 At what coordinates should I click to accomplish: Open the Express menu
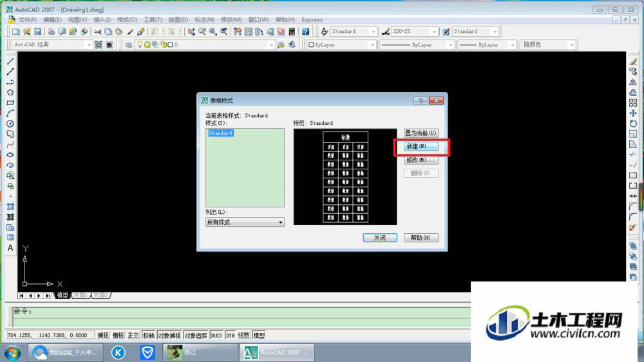point(312,20)
